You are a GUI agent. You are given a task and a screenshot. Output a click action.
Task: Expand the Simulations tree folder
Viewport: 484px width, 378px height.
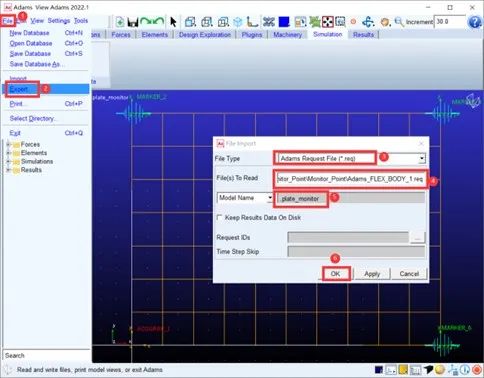(8, 161)
